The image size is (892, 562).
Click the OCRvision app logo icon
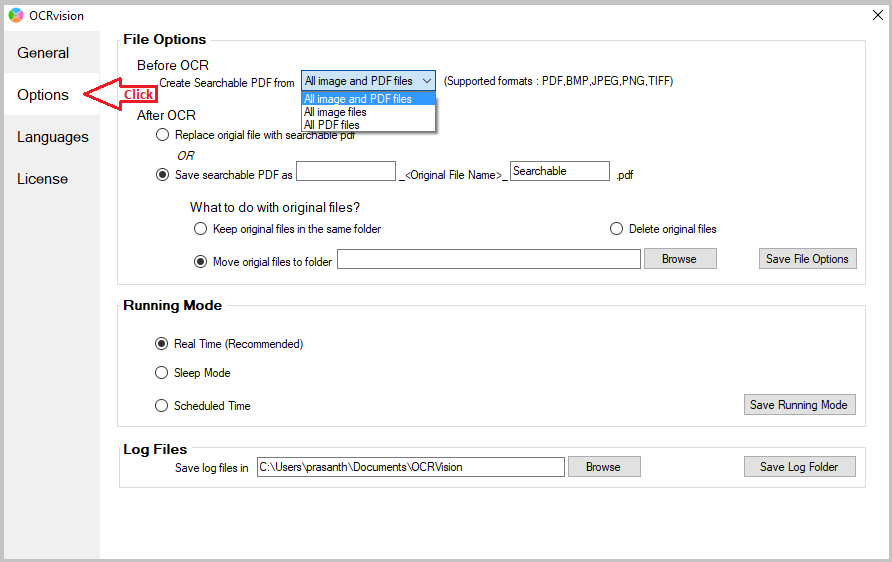(16, 15)
